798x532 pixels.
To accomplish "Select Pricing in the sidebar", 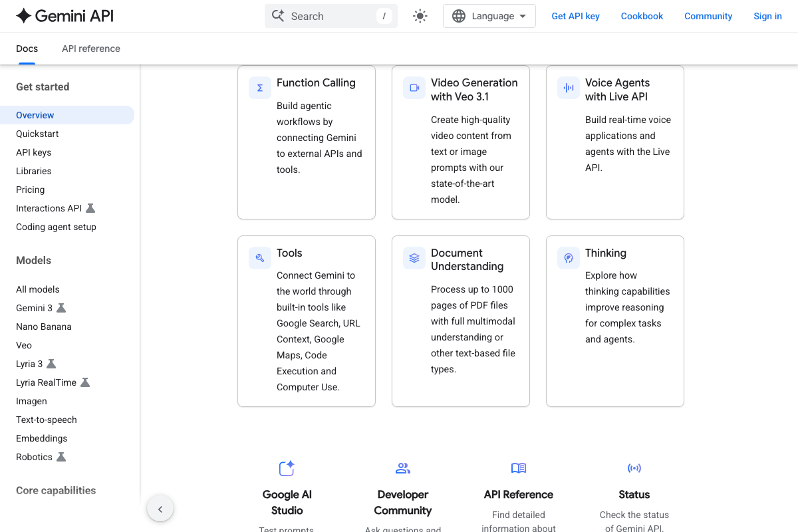I will pyautogui.click(x=30, y=190).
